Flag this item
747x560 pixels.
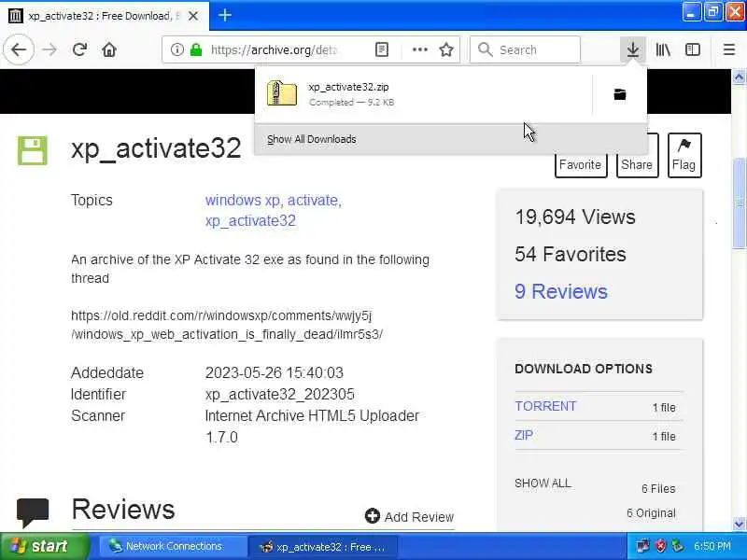(684, 155)
